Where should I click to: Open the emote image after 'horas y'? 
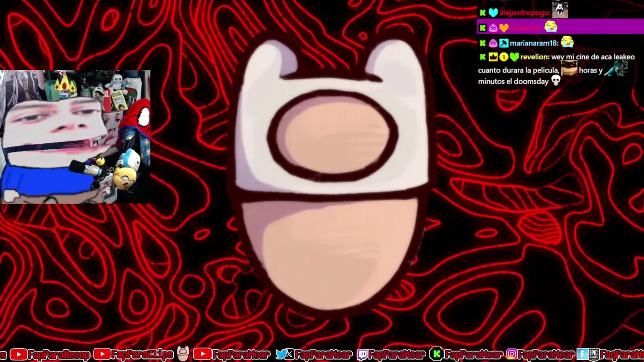coord(617,68)
